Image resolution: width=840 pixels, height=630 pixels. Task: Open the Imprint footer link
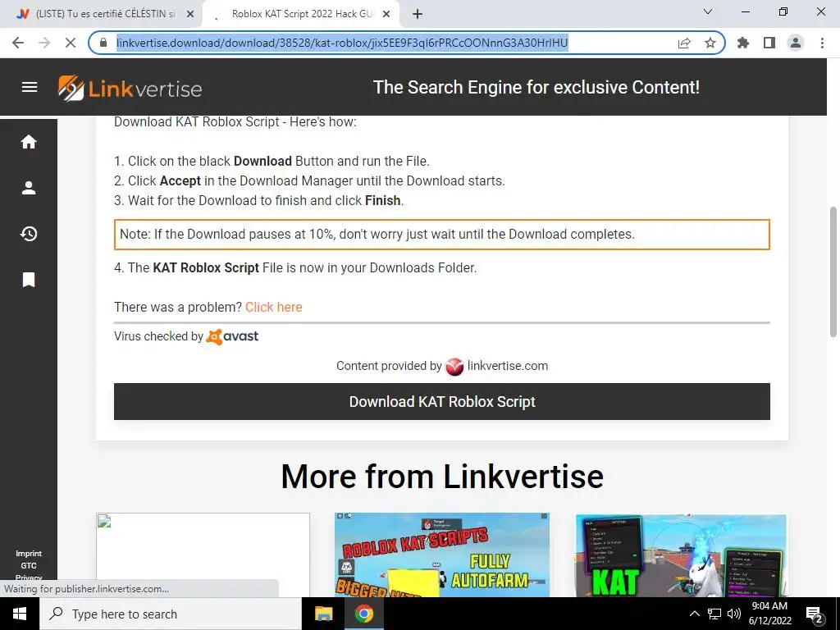29,554
